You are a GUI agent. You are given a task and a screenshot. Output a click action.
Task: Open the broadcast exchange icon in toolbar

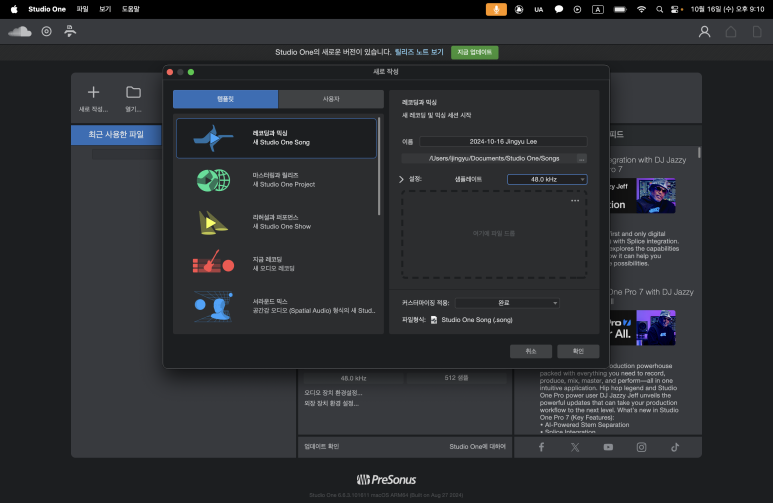point(70,32)
